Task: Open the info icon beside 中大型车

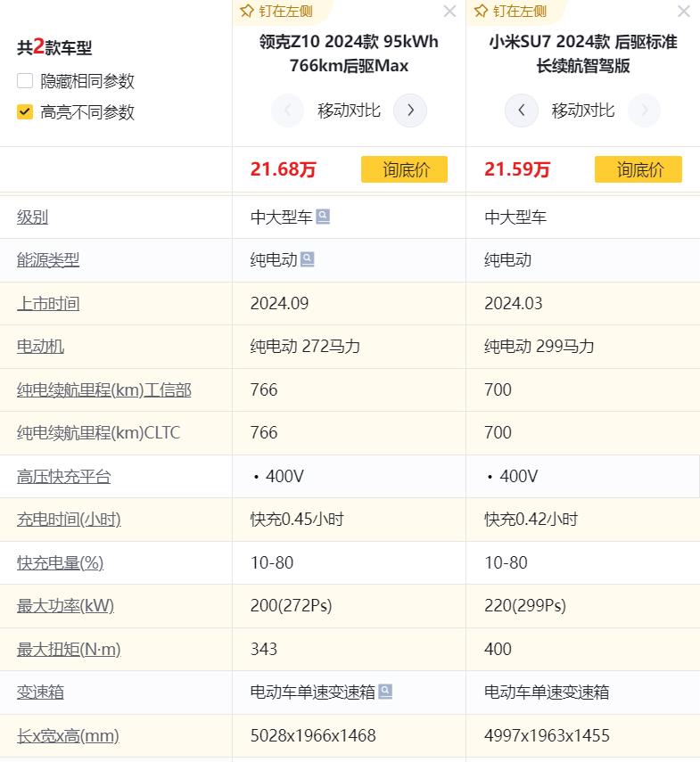Action: click(323, 217)
